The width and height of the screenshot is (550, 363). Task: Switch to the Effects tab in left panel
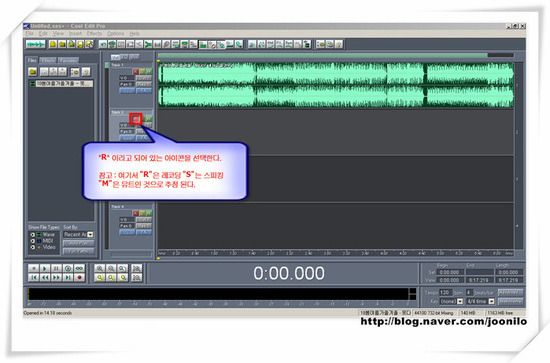click(x=48, y=60)
